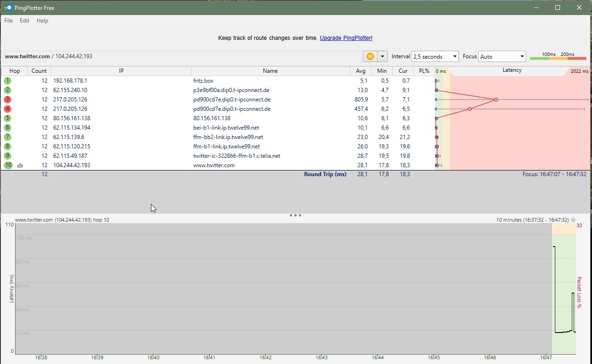Click the Latency graph column header

coord(512,70)
